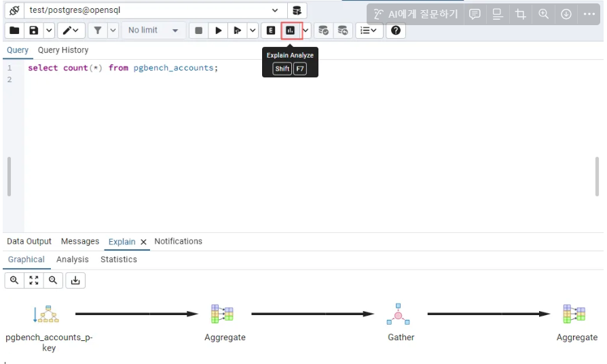Click the Rollback transaction icon
This screenshot has height=364, width=607.
pos(343,31)
